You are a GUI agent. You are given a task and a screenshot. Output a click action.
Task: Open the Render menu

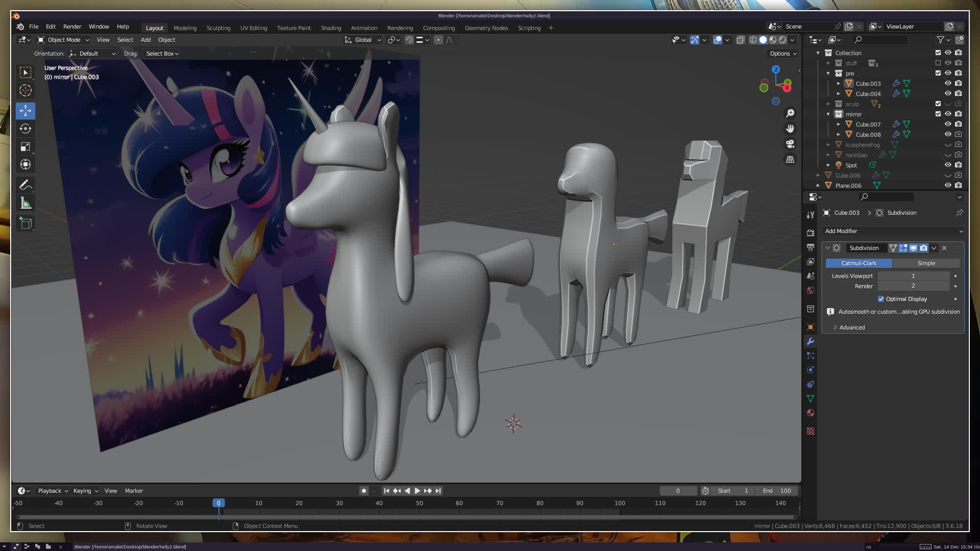(x=72, y=27)
